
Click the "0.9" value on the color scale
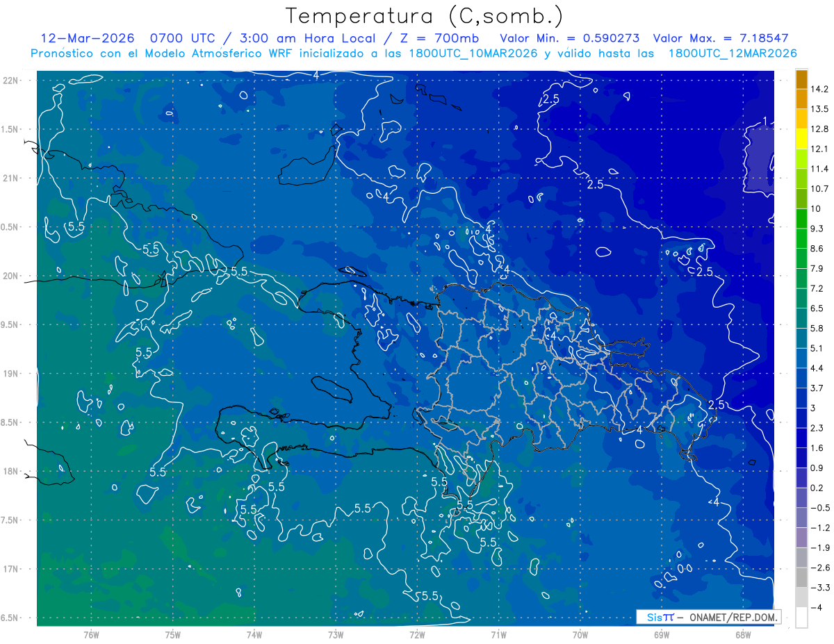pyautogui.click(x=818, y=468)
